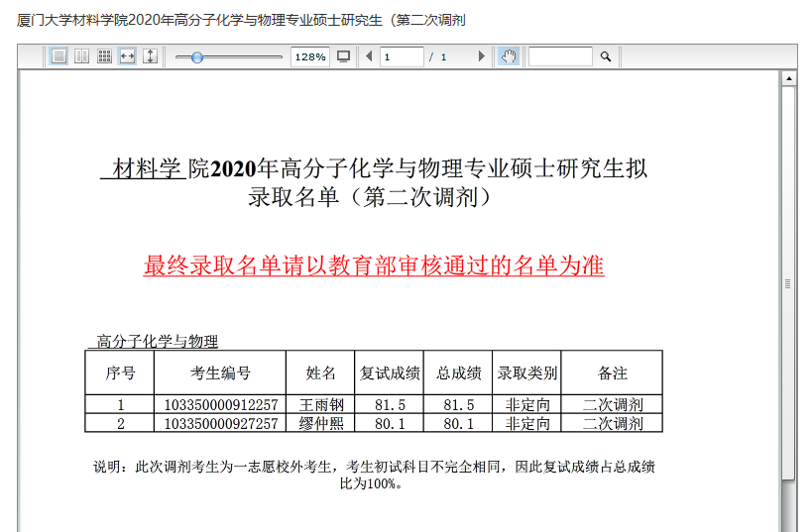812x532 pixels.
Task: Click the vertical scrollbar thumb
Action: [x=789, y=282]
